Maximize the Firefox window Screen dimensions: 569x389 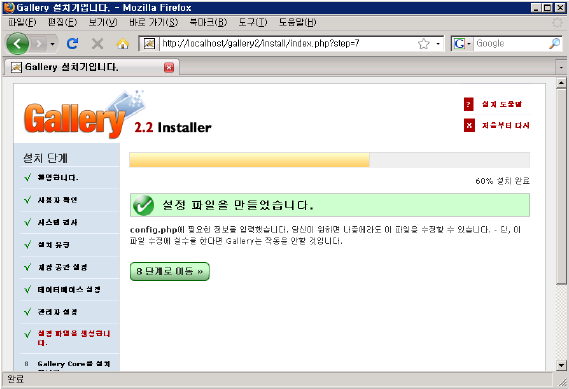(x=548, y=8)
